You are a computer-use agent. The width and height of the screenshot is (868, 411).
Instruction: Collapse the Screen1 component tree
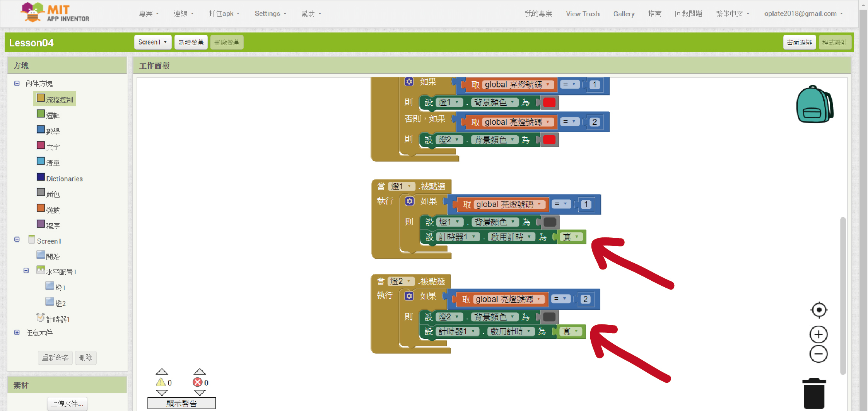pyautogui.click(x=17, y=239)
